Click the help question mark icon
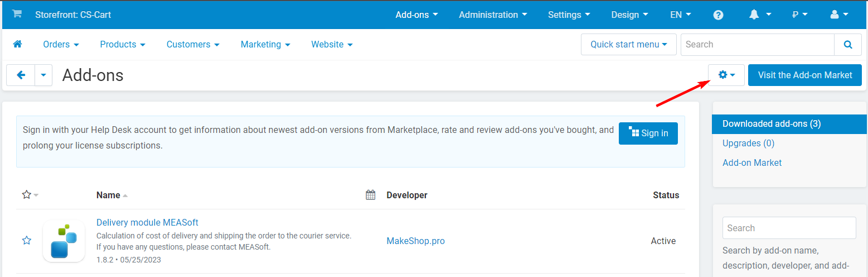The image size is (868, 277). (718, 15)
